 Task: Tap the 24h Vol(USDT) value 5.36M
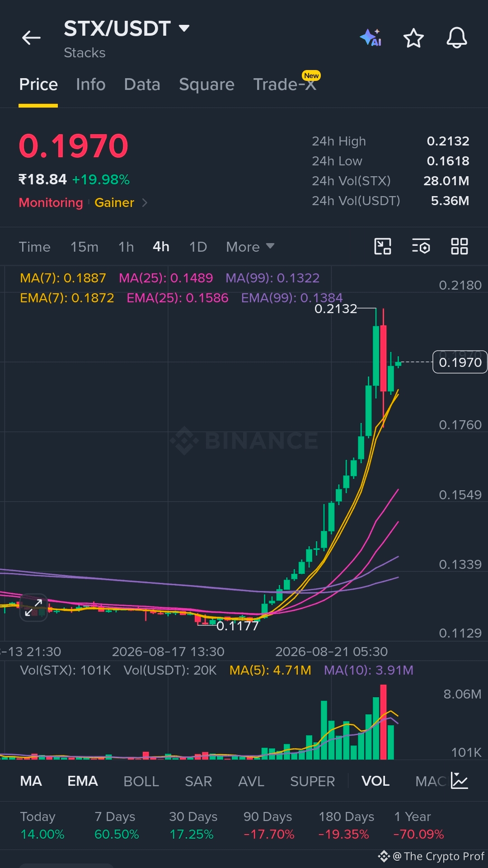450,201
